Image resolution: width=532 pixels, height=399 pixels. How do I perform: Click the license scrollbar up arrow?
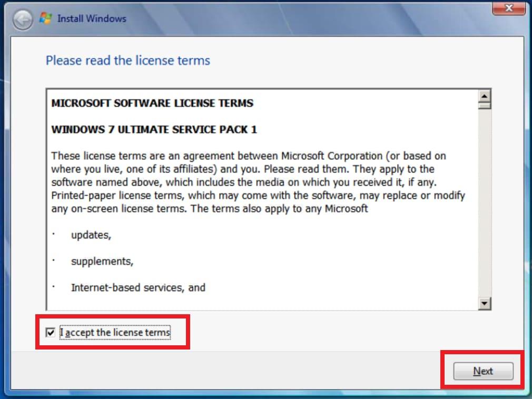pos(484,95)
